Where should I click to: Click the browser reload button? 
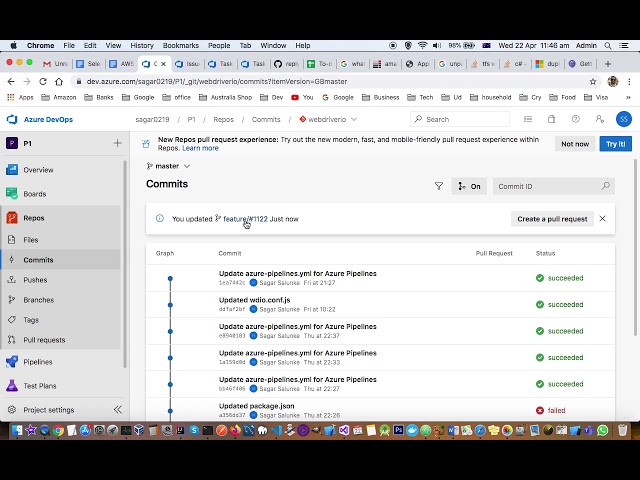[x=43, y=82]
